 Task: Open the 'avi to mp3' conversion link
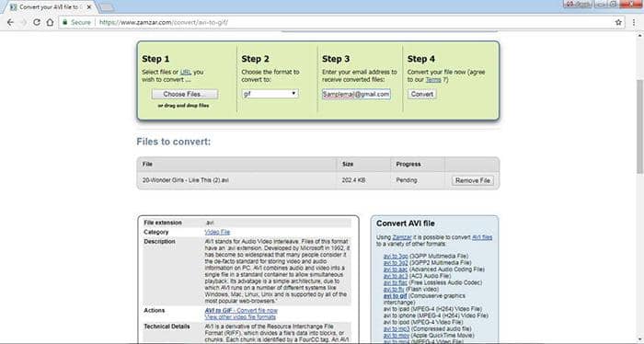(x=397, y=328)
